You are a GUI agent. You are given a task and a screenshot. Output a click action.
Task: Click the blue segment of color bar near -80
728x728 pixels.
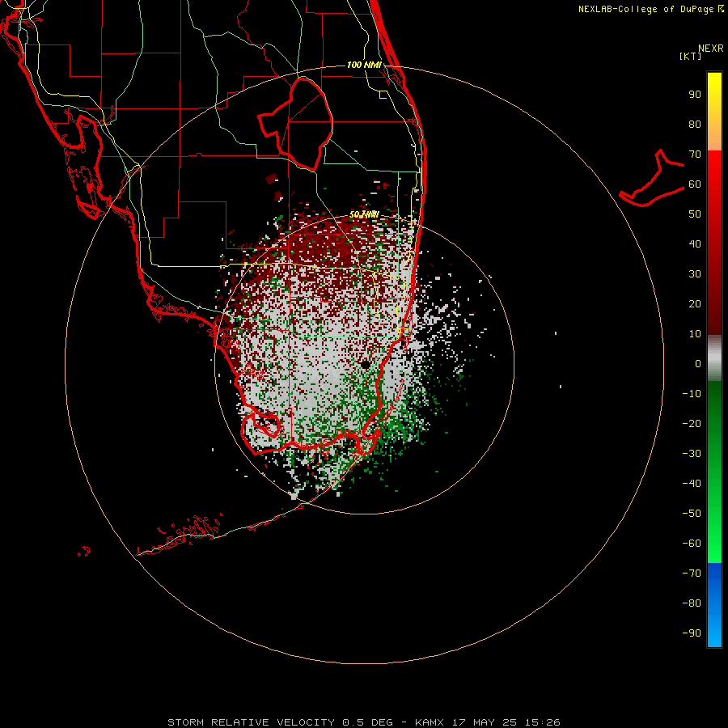tap(714, 603)
